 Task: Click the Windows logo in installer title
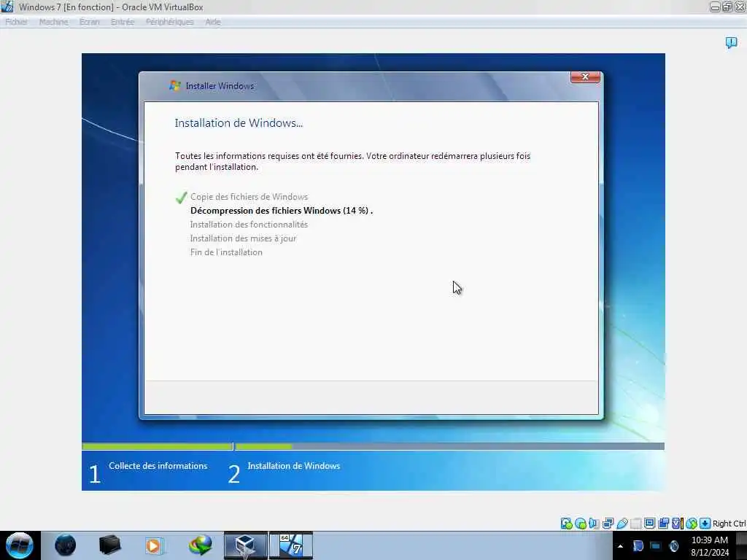click(x=175, y=86)
